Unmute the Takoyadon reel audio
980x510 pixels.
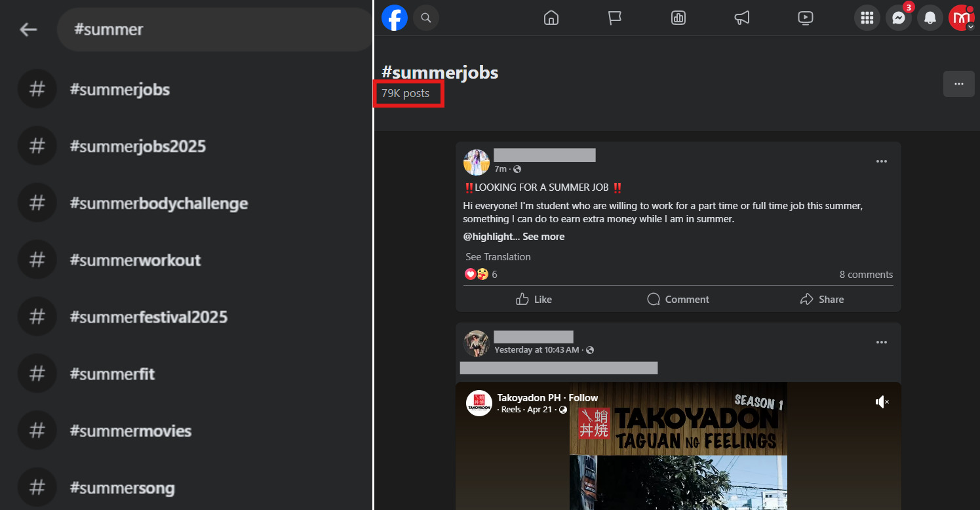(x=882, y=402)
